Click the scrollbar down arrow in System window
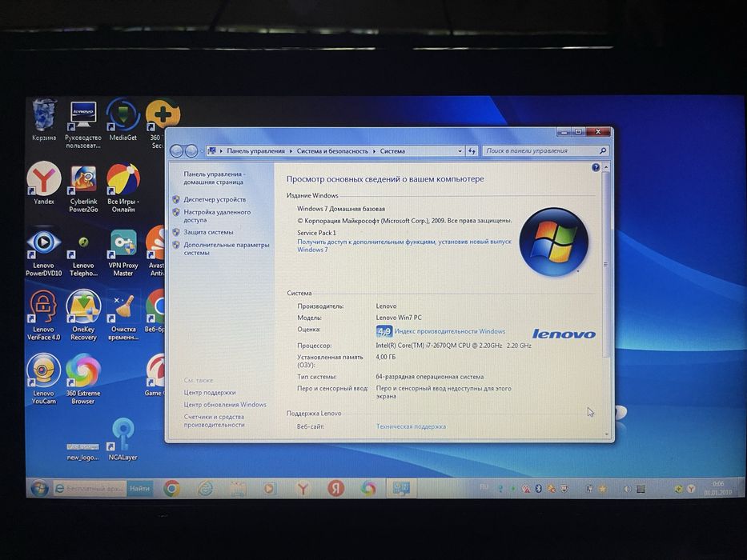Viewport: 747px width, 560px height. tap(606, 434)
